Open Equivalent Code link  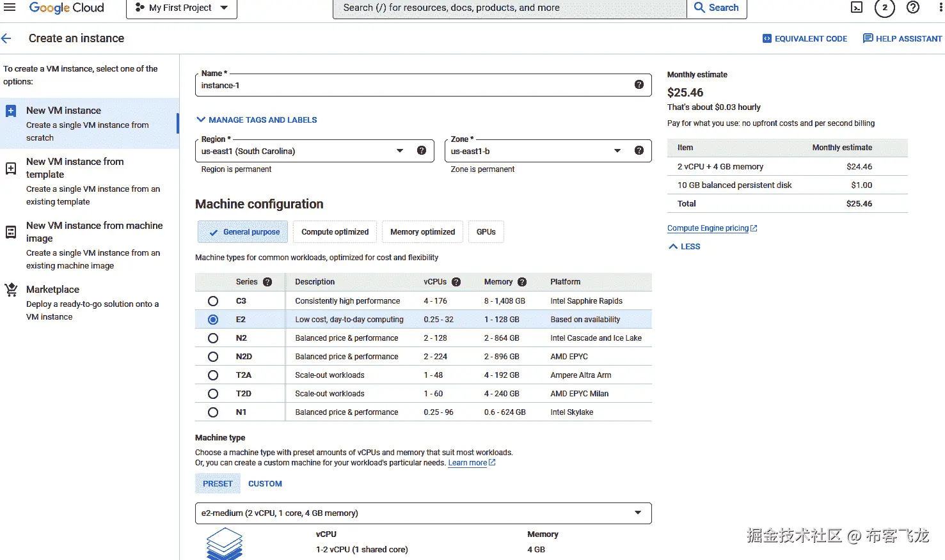pyautogui.click(x=805, y=38)
